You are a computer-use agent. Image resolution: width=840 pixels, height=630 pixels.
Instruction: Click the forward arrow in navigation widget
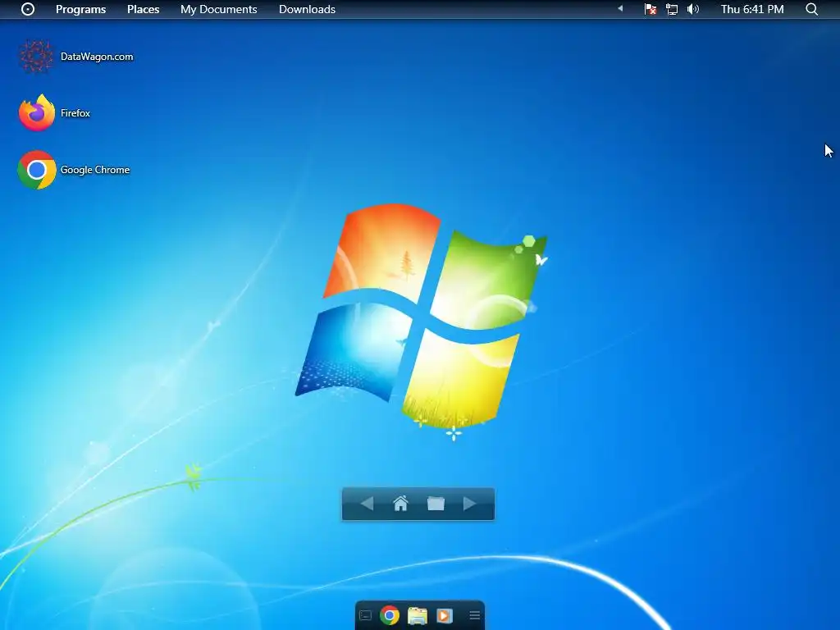point(469,504)
